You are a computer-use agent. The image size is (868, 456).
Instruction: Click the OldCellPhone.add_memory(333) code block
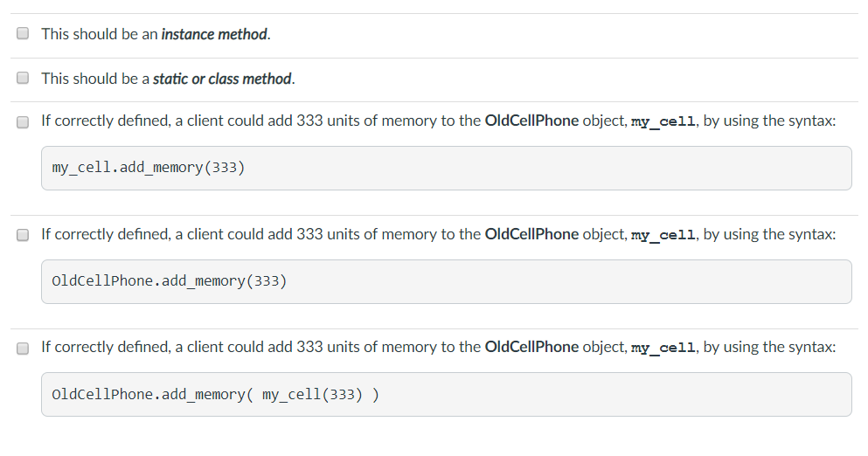click(x=446, y=281)
